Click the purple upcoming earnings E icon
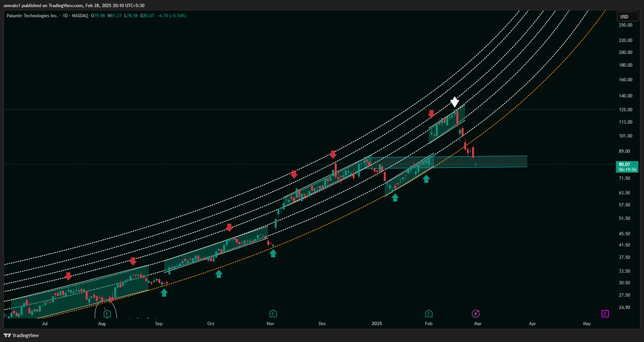The width and height of the screenshot is (644, 342). 605,314
